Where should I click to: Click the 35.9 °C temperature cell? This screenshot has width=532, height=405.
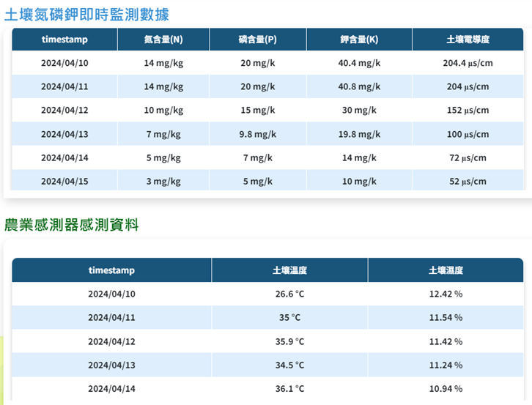289,341
